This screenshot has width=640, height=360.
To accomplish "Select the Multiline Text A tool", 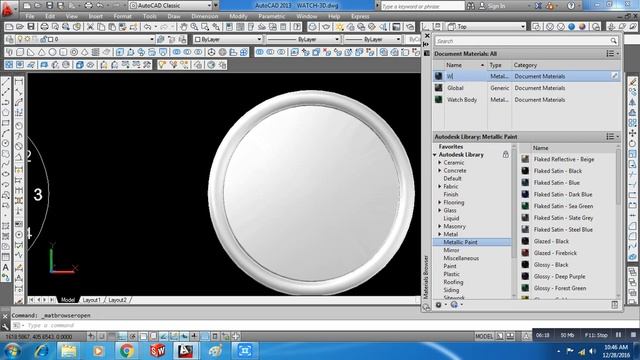I will [x=6, y=267].
